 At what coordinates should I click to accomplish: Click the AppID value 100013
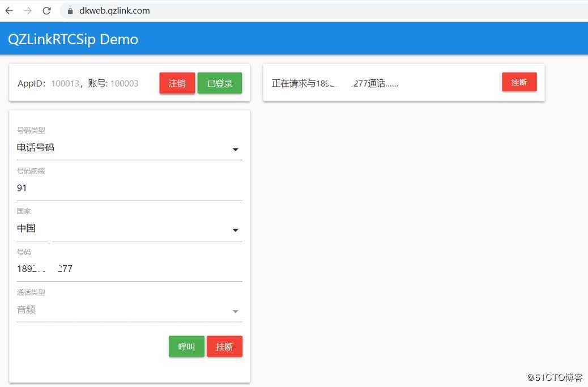[65, 83]
